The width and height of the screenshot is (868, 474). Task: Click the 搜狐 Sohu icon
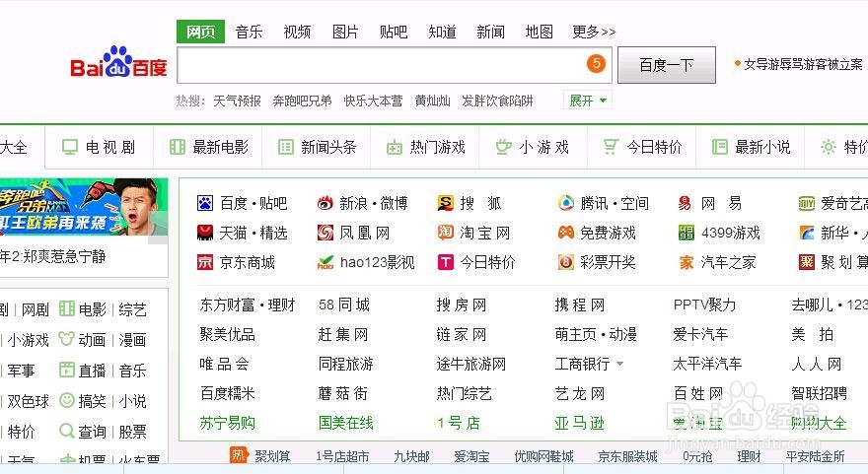(x=445, y=204)
